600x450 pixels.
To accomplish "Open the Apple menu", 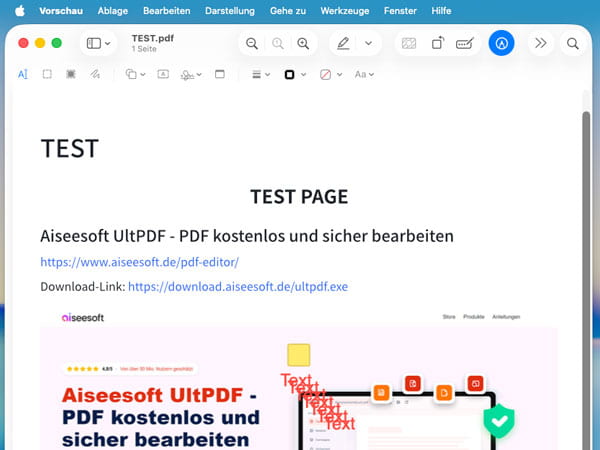I will coord(20,11).
